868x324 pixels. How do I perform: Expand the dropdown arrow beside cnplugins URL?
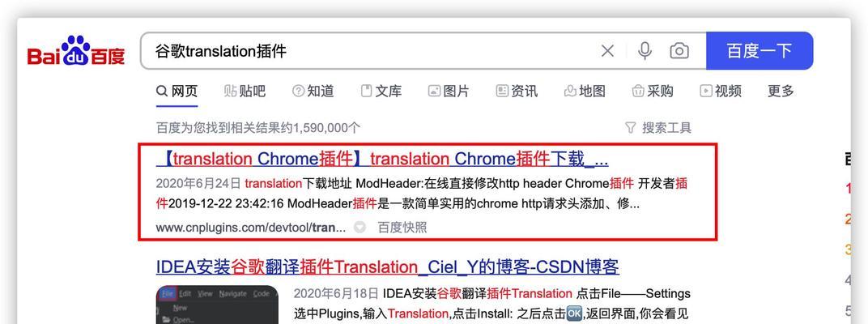(x=360, y=227)
